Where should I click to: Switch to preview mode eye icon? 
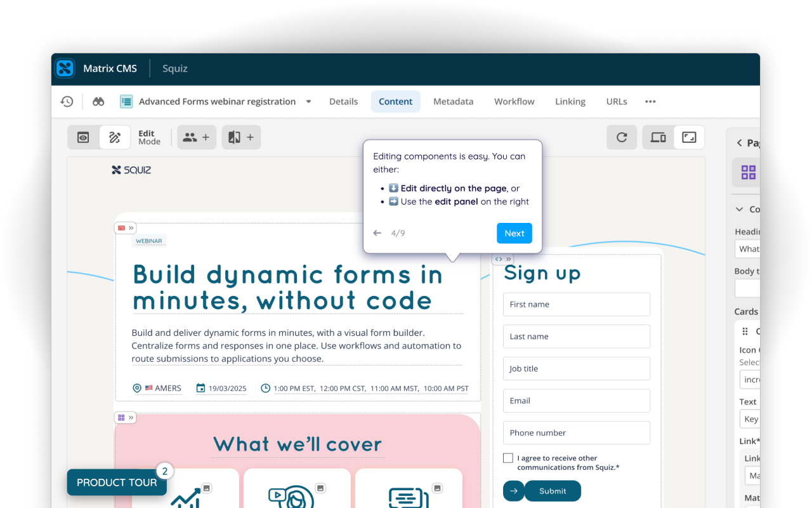(83, 137)
